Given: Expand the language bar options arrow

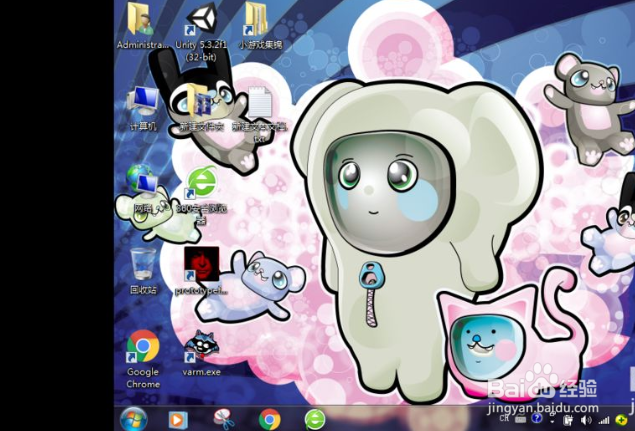Looking at the screenshot, I should click(x=552, y=422).
